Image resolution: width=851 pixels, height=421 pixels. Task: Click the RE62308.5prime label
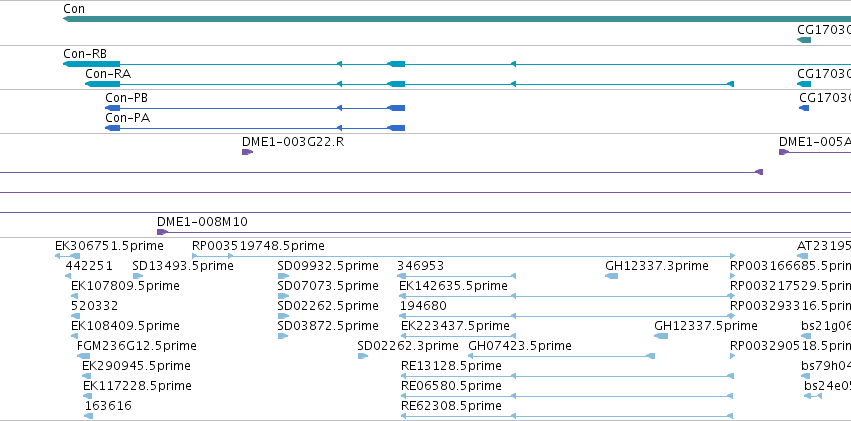452,406
